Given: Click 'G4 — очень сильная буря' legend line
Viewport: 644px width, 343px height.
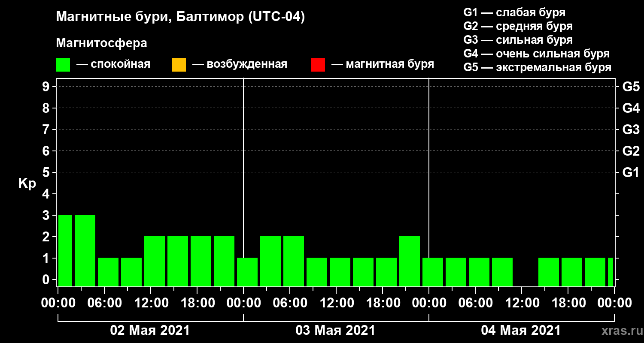Looking at the screenshot, I should pos(537,54).
